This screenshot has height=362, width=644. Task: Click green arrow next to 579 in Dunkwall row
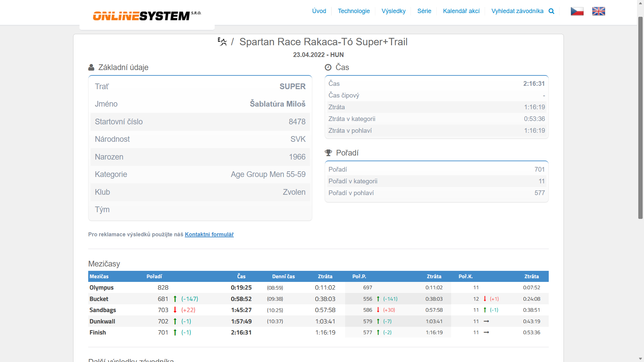pyautogui.click(x=378, y=321)
